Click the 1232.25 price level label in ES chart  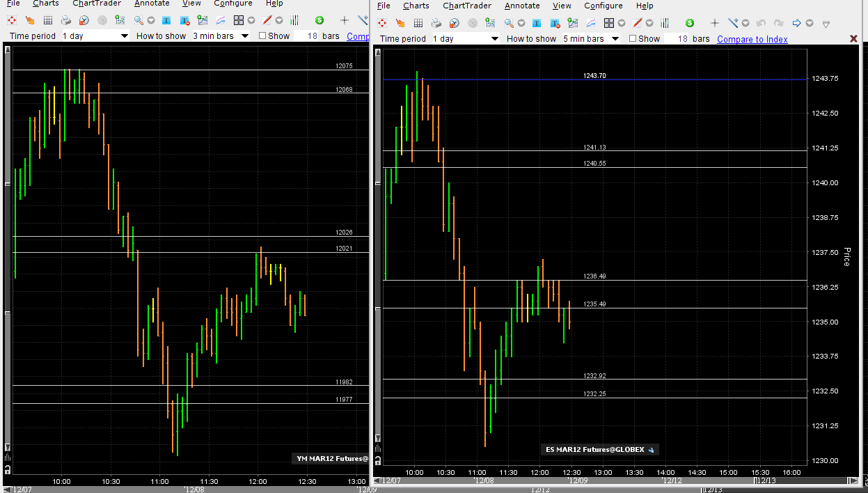pyautogui.click(x=594, y=394)
